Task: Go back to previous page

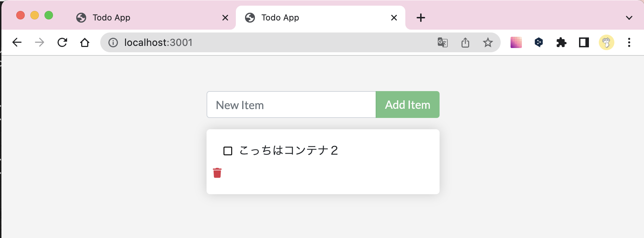Action: click(17, 43)
